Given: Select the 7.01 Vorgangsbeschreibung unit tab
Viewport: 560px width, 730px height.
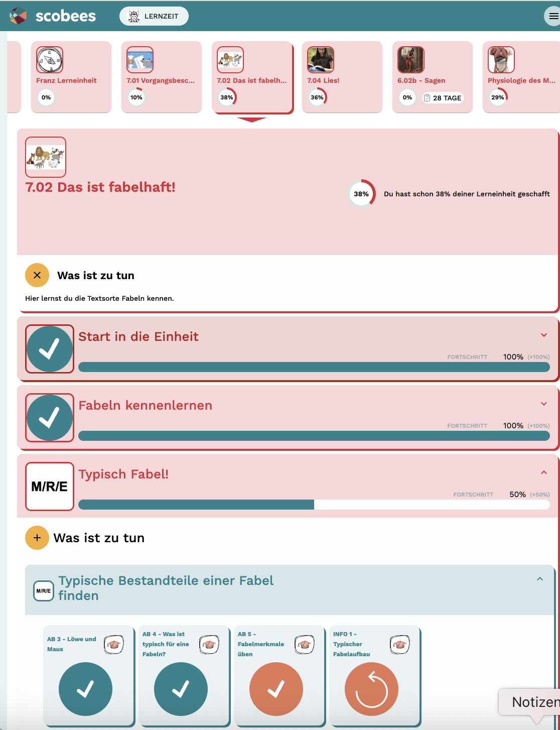Looking at the screenshot, I should pyautogui.click(x=162, y=77).
